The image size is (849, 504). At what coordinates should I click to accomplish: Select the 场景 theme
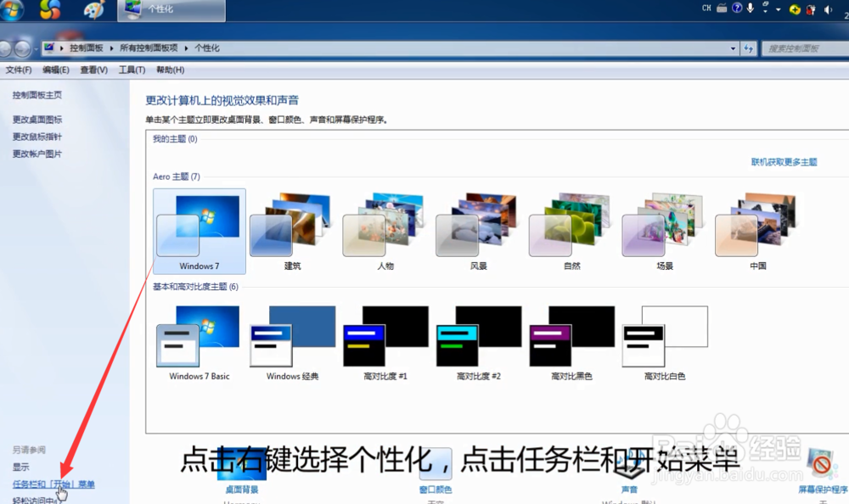[665, 231]
